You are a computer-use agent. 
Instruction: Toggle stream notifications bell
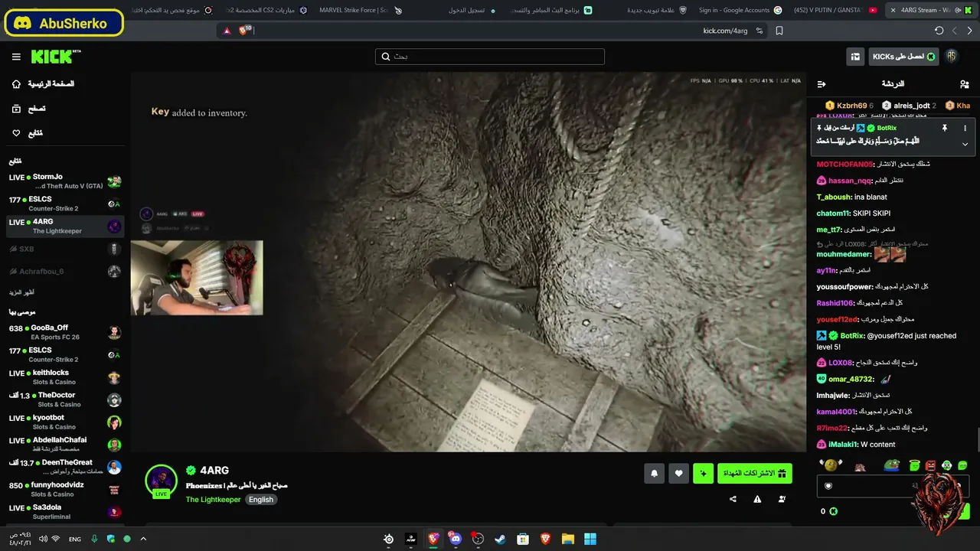click(654, 474)
